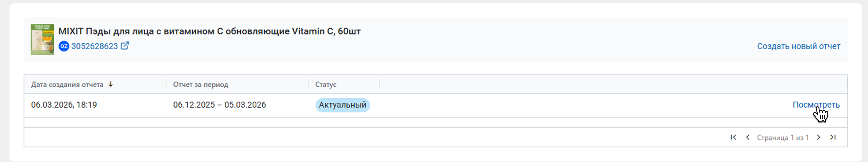Viewport: 868px width, 162px height.
Task: Go to the previous page of reports
Action: click(748, 137)
